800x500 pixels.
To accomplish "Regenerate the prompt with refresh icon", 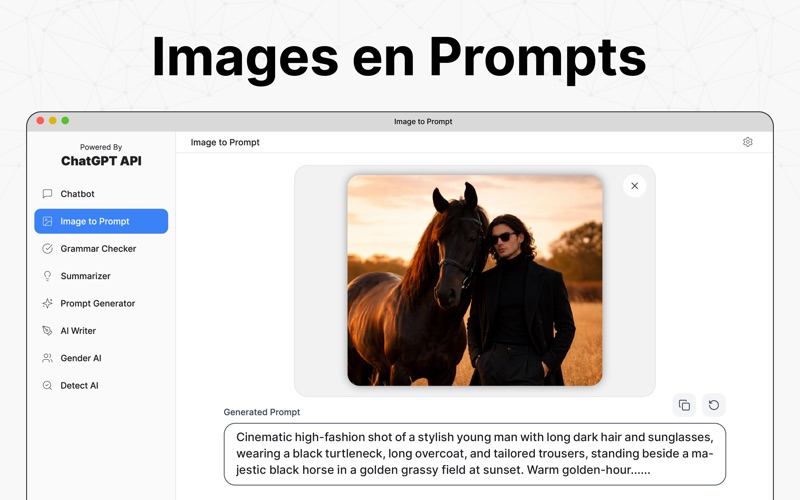I will point(714,405).
